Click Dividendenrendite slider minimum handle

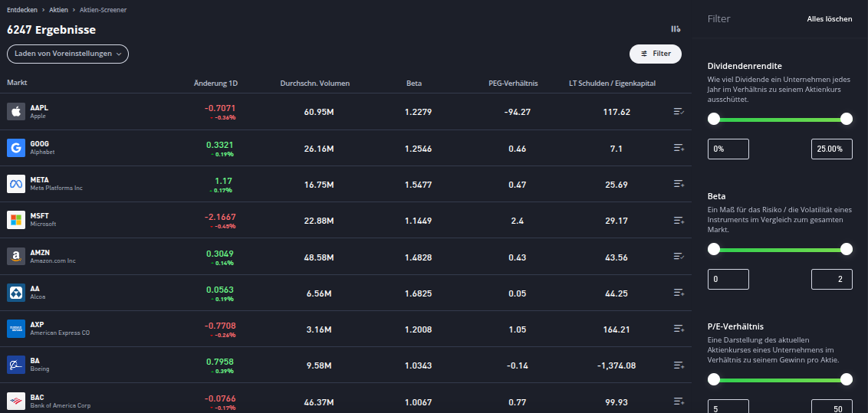(714, 119)
